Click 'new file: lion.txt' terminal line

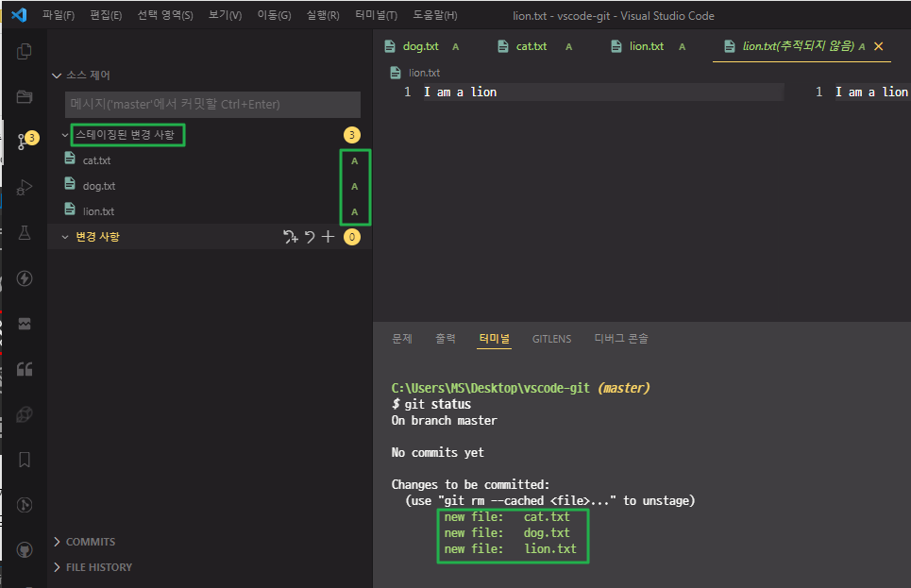[511, 549]
